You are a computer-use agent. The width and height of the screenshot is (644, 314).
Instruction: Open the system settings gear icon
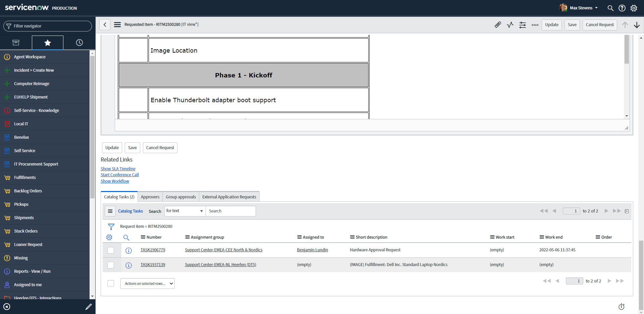coord(634,8)
